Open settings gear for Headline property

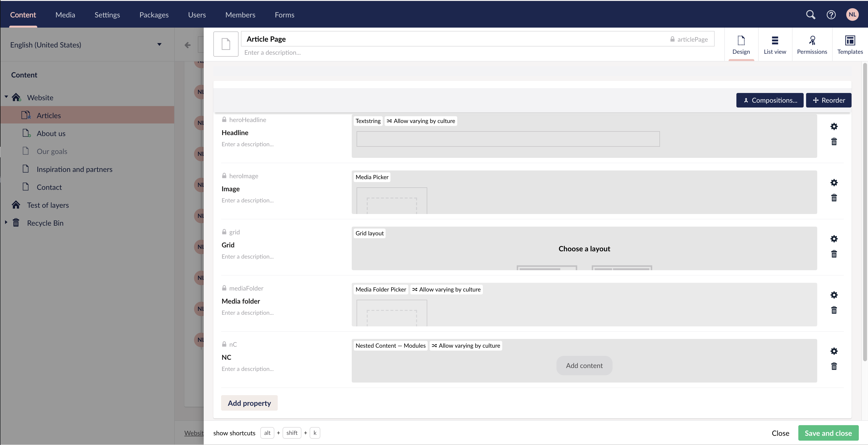coord(834,126)
